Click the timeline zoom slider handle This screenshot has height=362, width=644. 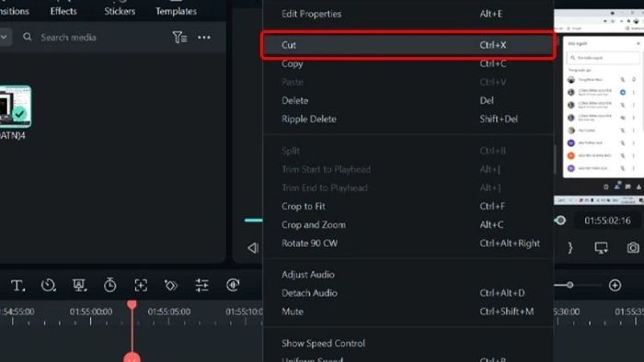pos(569,285)
